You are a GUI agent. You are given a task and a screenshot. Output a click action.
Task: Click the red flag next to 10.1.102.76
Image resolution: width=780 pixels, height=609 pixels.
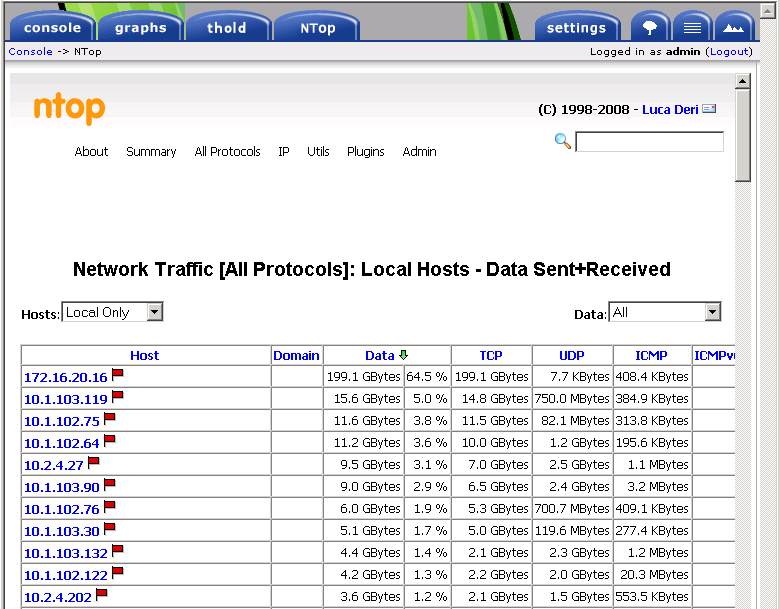click(x=109, y=506)
